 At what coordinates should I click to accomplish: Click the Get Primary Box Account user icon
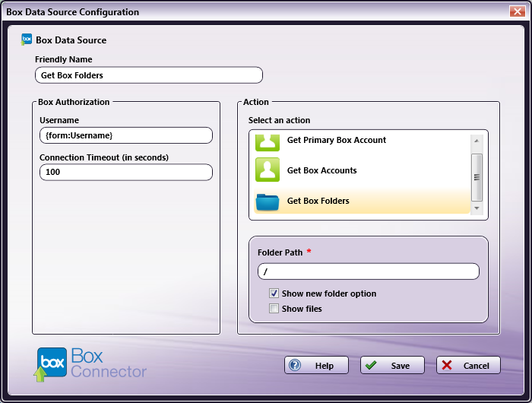point(268,143)
